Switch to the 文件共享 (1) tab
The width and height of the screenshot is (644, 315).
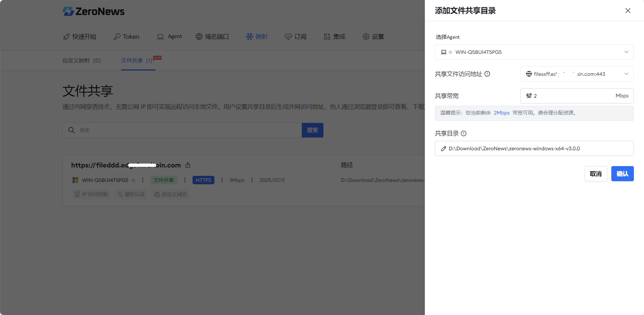(137, 61)
